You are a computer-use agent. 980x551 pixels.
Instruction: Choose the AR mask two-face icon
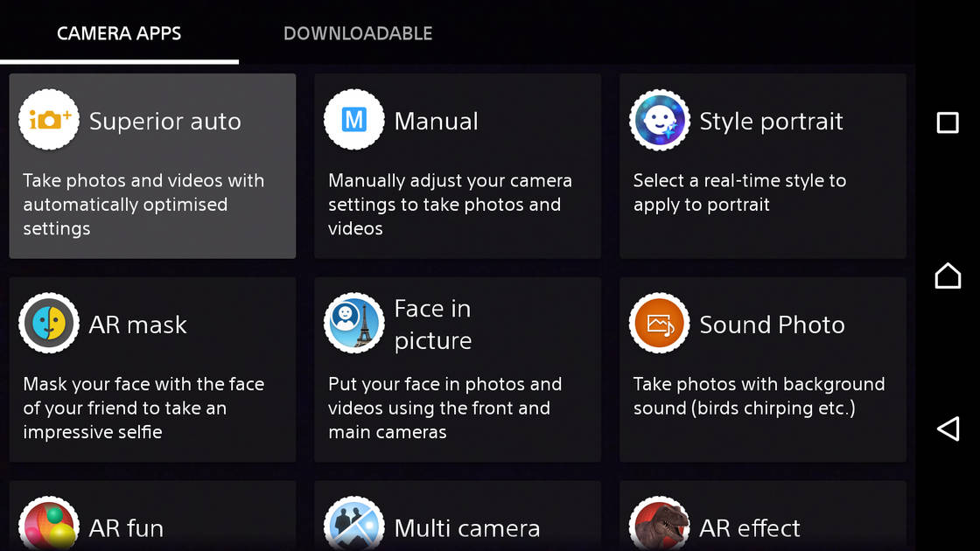coord(49,323)
